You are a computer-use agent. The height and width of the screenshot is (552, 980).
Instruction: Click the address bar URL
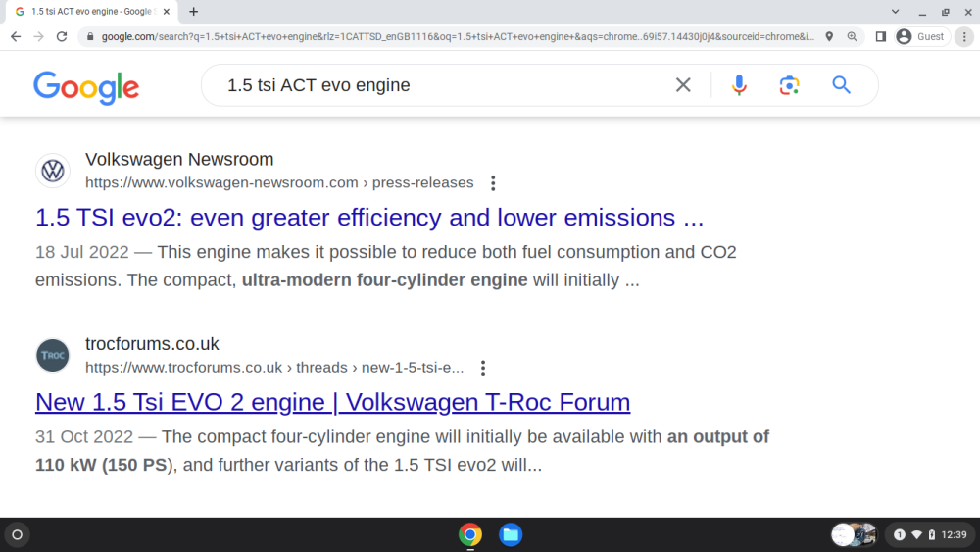[x=458, y=37]
